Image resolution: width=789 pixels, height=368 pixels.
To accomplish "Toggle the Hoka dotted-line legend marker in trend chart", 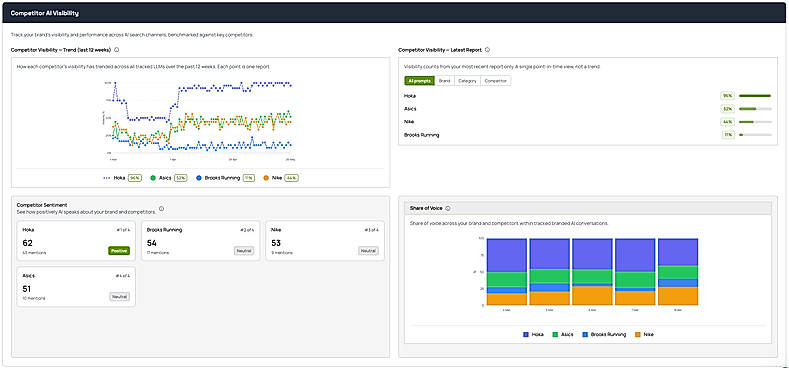I will pyautogui.click(x=107, y=178).
